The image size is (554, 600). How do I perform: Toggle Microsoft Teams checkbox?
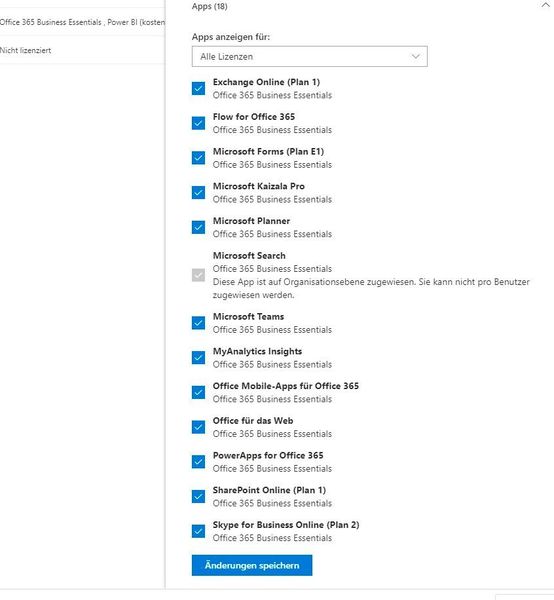click(198, 323)
